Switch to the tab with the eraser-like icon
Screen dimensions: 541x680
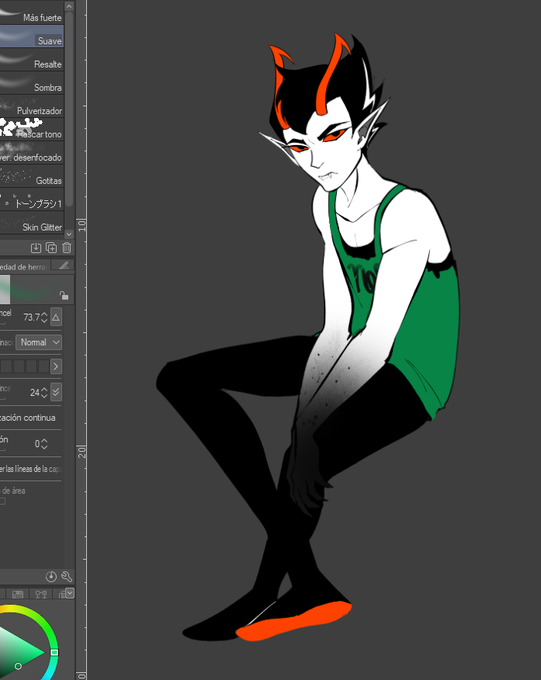[63, 265]
